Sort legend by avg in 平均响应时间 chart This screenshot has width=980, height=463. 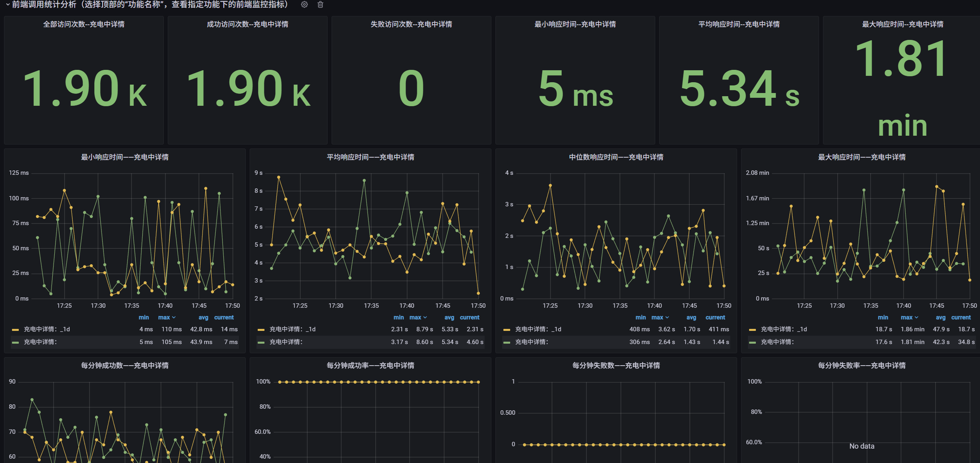coord(449,317)
